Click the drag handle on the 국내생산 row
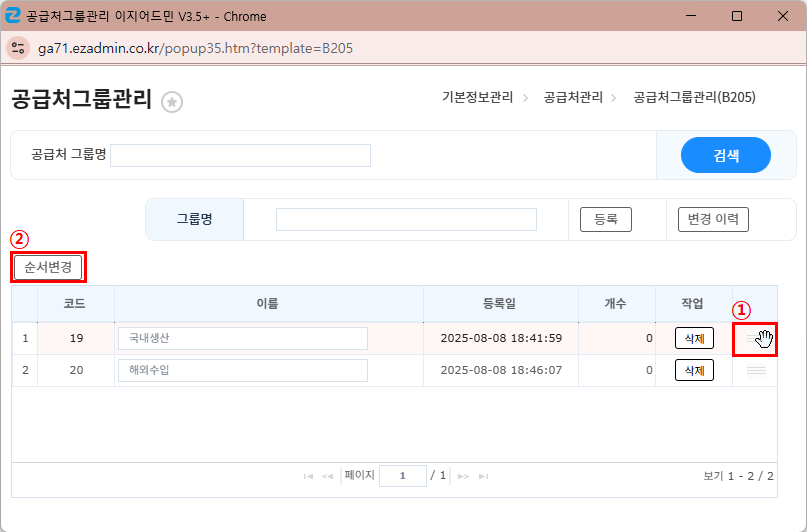 [755, 339]
